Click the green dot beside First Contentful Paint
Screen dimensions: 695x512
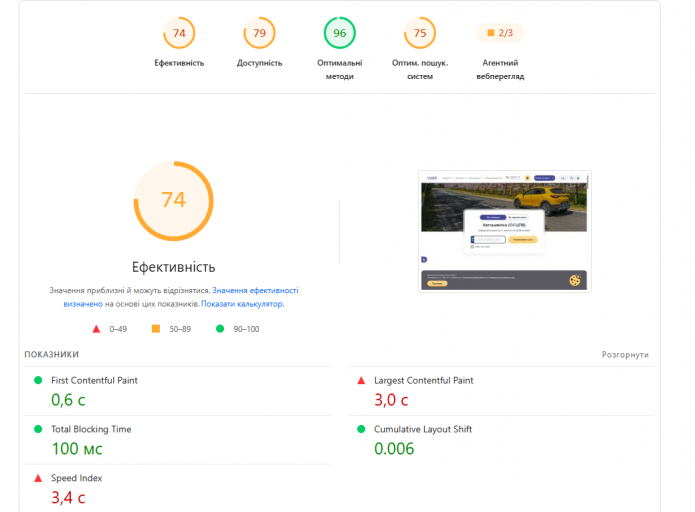pos(38,380)
